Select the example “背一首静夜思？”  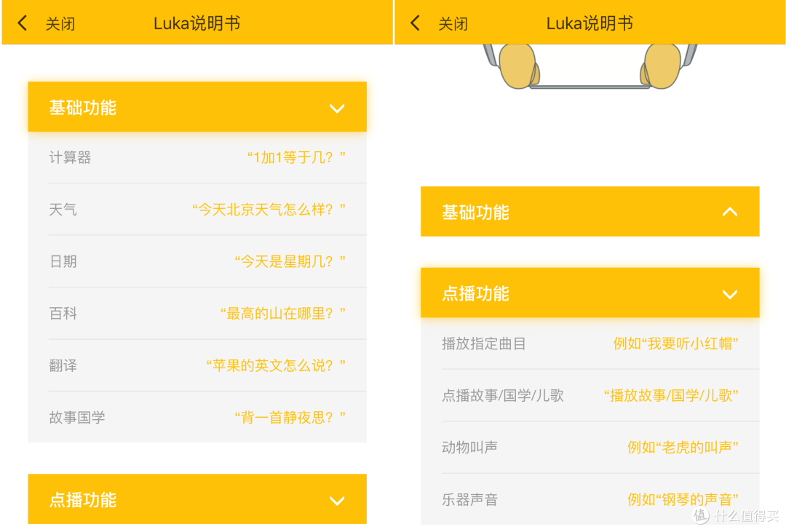point(290,417)
